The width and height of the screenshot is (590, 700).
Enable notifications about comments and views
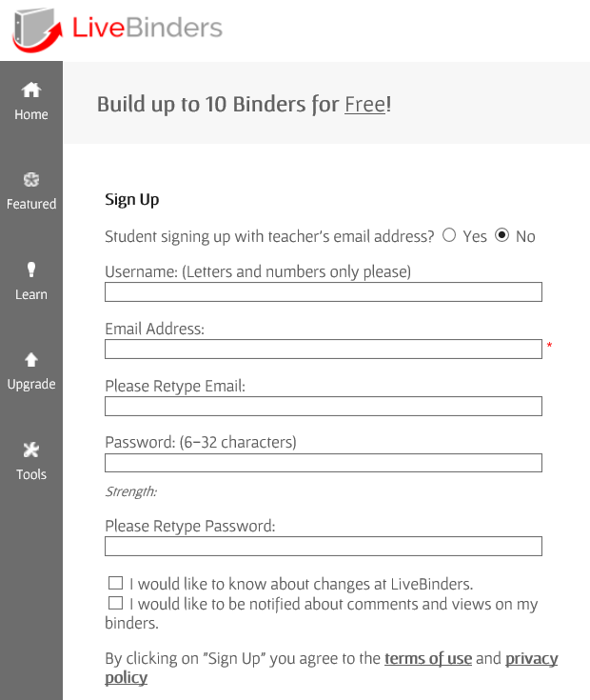tap(115, 603)
